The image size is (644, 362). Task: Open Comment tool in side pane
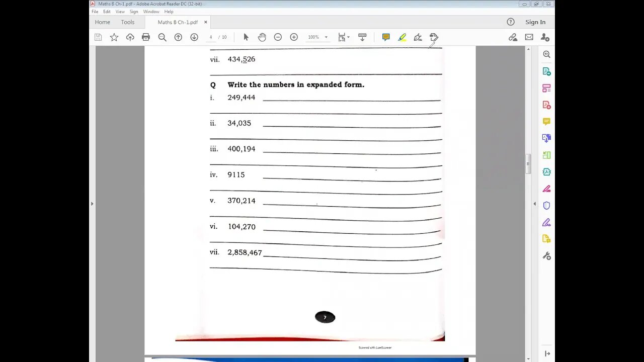pos(547,122)
